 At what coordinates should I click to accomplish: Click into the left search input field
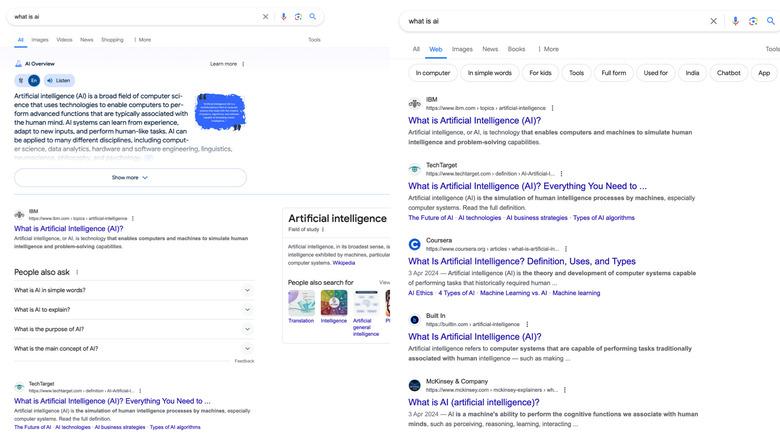(x=134, y=16)
